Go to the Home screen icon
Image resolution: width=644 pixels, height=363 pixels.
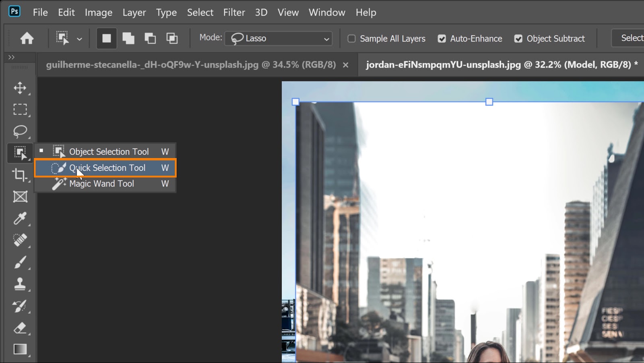27,38
